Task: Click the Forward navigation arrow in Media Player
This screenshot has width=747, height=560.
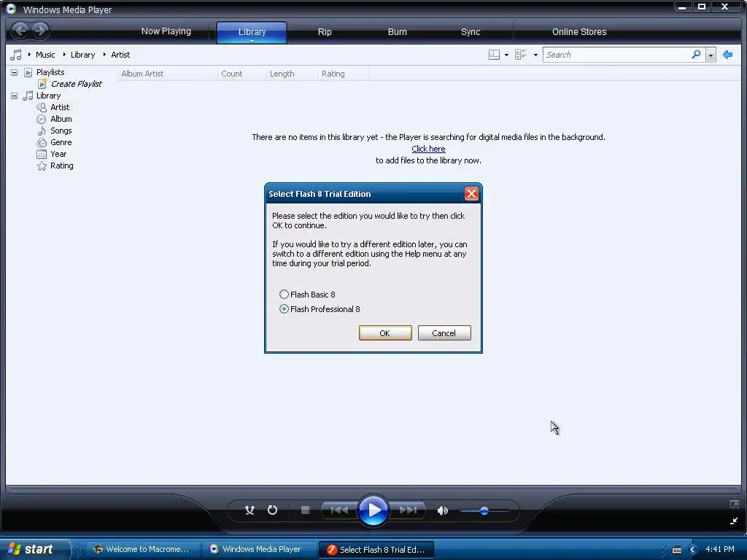Action: pyautogui.click(x=41, y=31)
